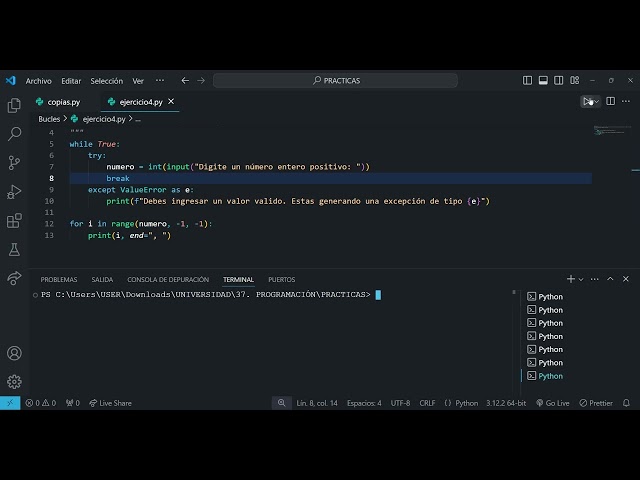The width and height of the screenshot is (640, 480).
Task: Select the TERMINAL panel tab
Action: [x=238, y=280]
